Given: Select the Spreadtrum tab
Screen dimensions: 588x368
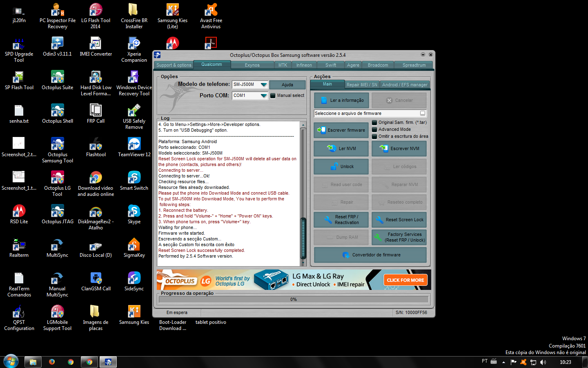Looking at the screenshot, I should click(x=414, y=65).
